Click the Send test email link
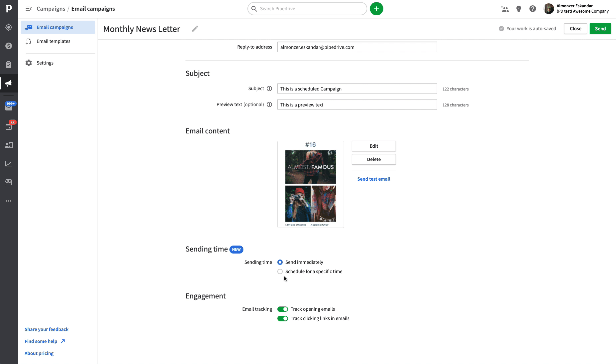The width and height of the screenshot is (616, 364). pos(374,179)
